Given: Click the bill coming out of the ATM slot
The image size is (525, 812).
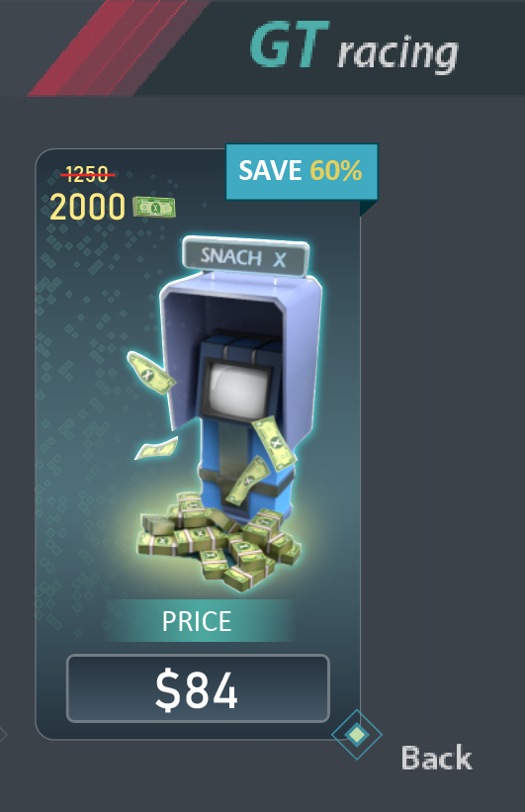Looking at the screenshot, I should point(247,480).
